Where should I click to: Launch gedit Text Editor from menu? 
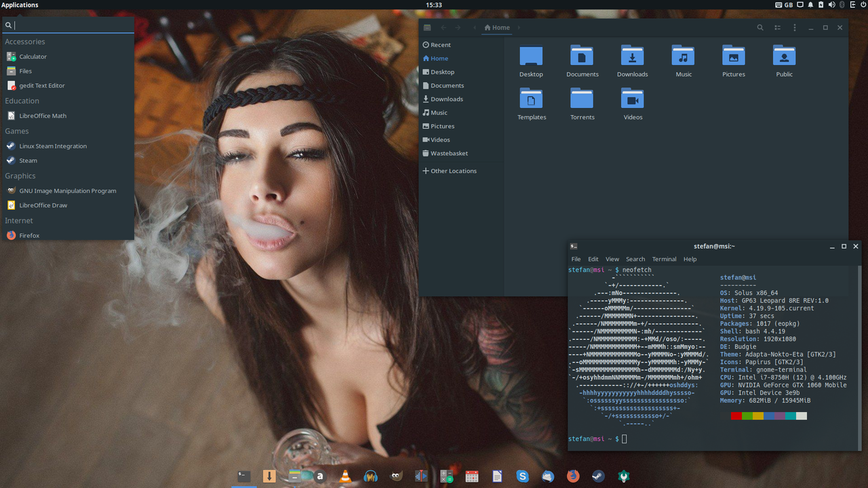[x=68, y=85]
